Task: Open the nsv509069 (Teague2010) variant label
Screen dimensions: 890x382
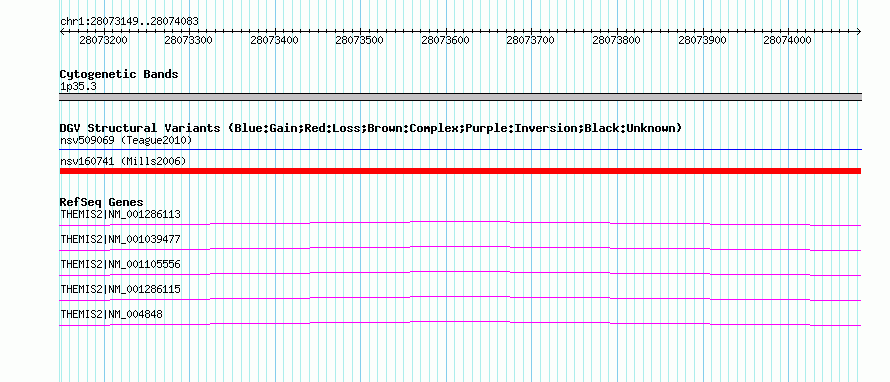Action: pos(126,140)
